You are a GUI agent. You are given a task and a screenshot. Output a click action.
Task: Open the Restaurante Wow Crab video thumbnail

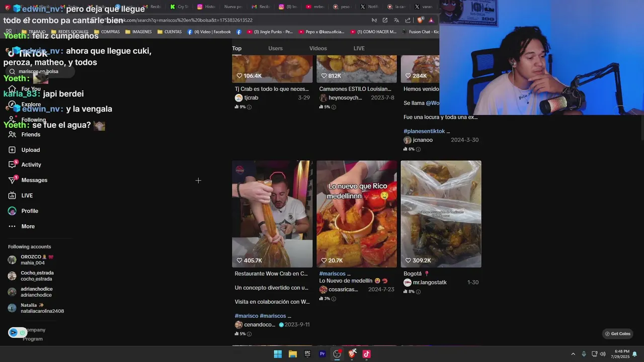tap(272, 214)
